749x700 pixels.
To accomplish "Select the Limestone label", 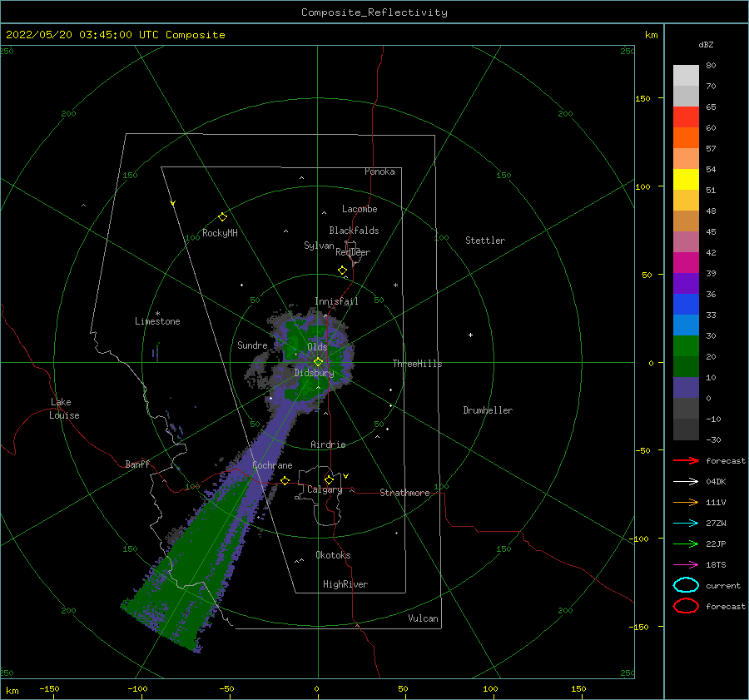I will coord(157,321).
